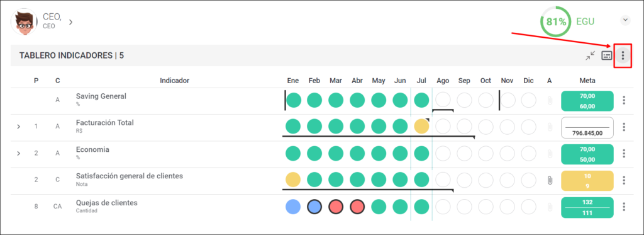Click empty December circle of Quejas de clientes
The height and width of the screenshot is (235, 644).
[528, 207]
